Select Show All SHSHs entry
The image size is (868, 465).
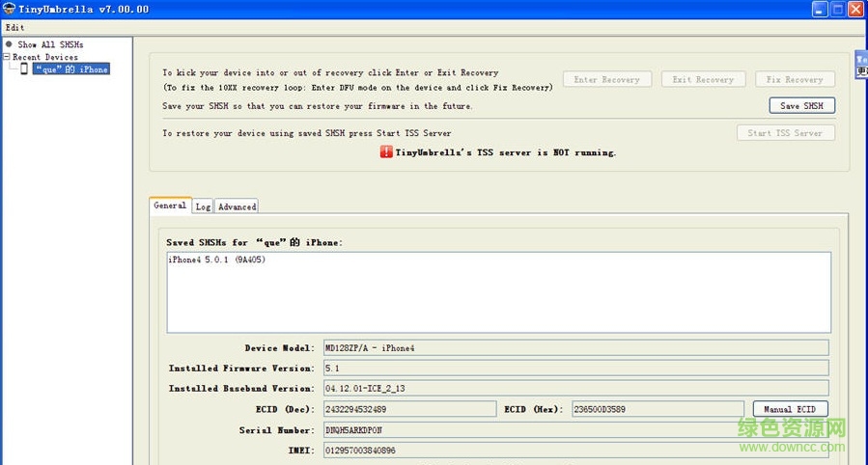[x=50, y=44]
